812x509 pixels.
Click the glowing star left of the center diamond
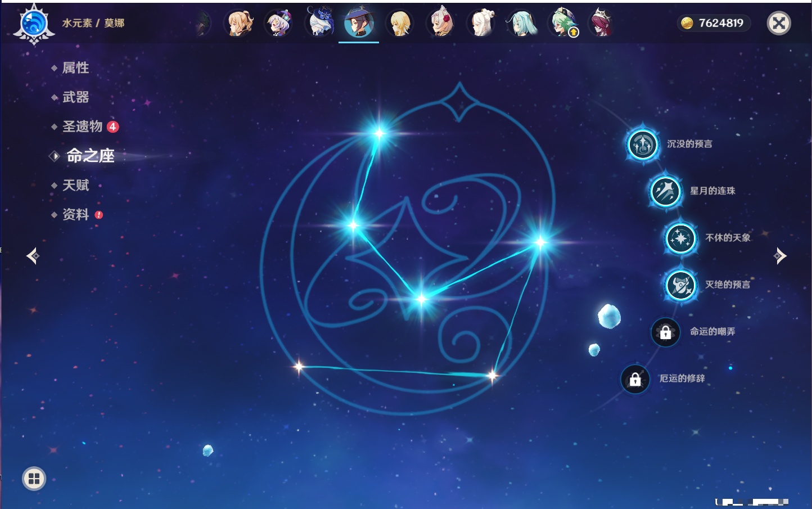(x=353, y=226)
